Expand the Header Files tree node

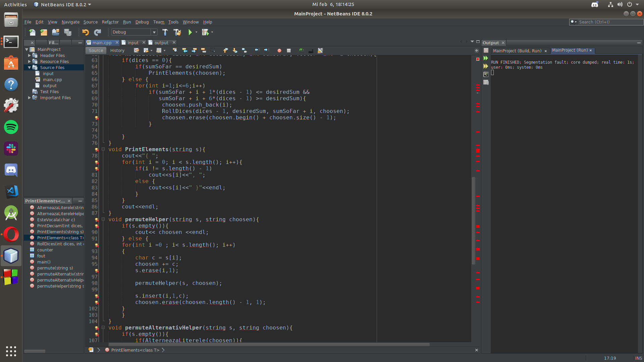point(29,55)
